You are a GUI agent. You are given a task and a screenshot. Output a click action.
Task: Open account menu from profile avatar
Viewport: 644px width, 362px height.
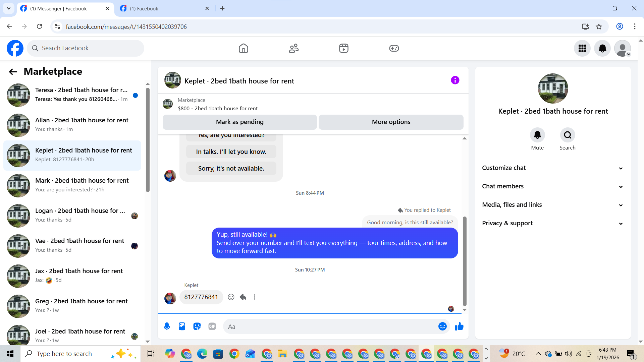(623, 48)
